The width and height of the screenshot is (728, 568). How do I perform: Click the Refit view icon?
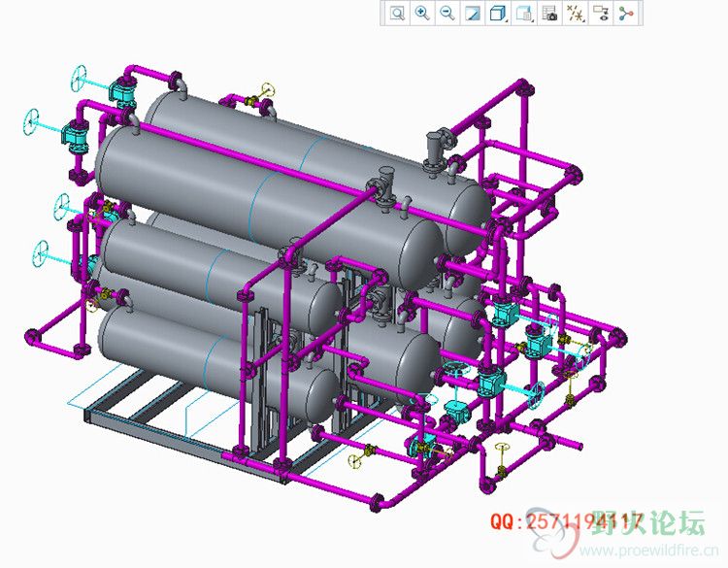coord(397,13)
